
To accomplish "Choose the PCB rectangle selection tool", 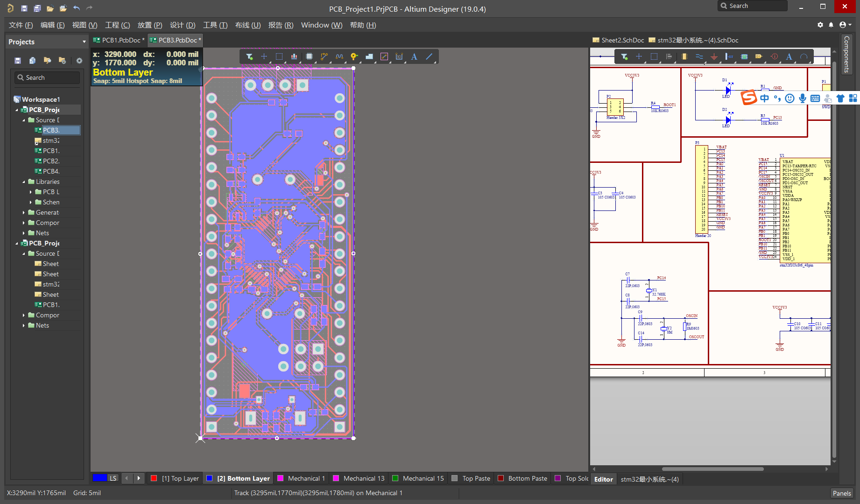I will click(x=279, y=56).
